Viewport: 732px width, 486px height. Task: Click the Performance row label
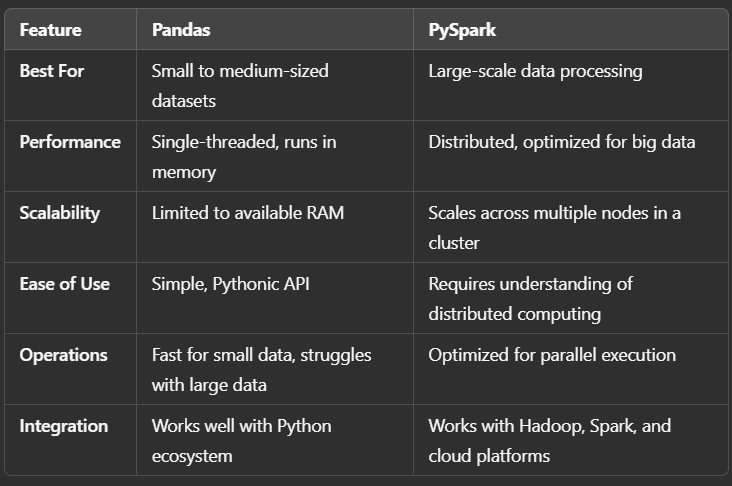click(70, 142)
